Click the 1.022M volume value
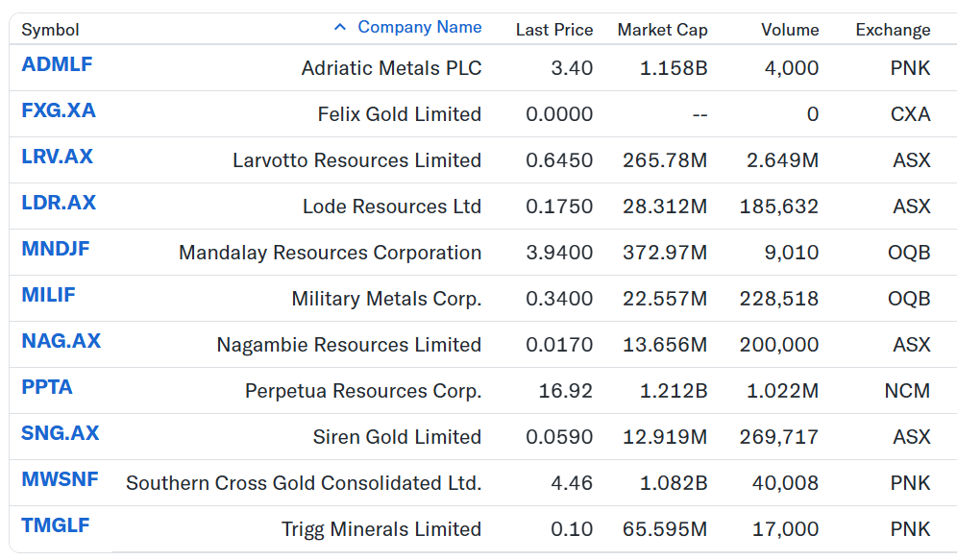This screenshot has width=957, height=560. 782,391
